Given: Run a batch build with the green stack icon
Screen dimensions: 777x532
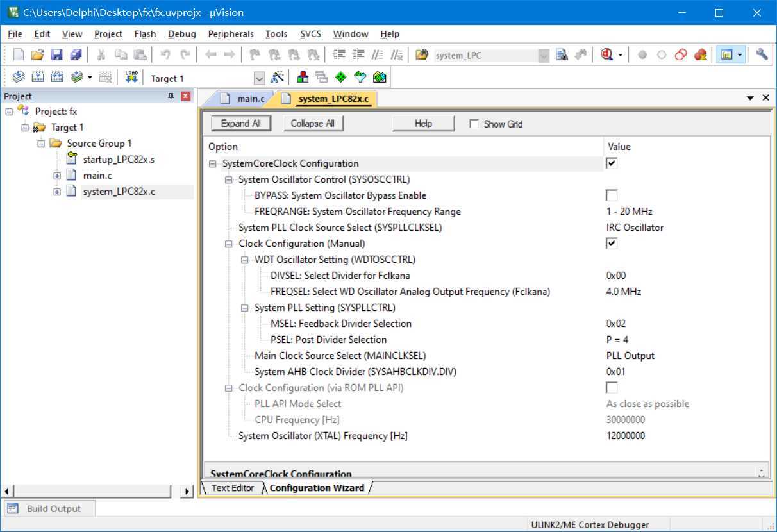Looking at the screenshot, I should (x=77, y=78).
